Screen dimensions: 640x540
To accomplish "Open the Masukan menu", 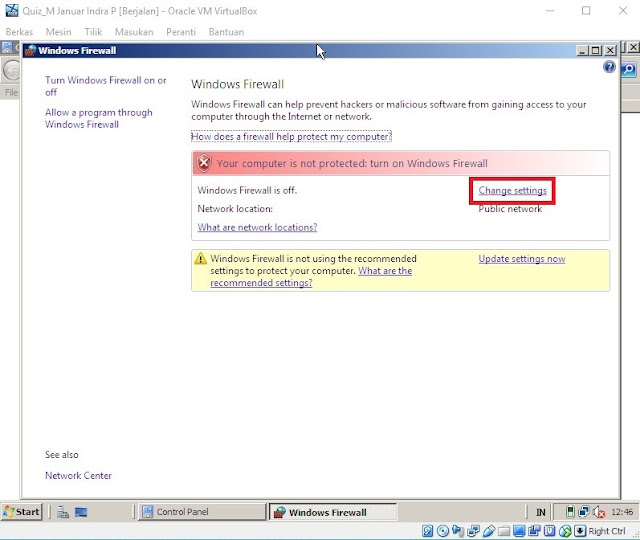I will click(134, 32).
